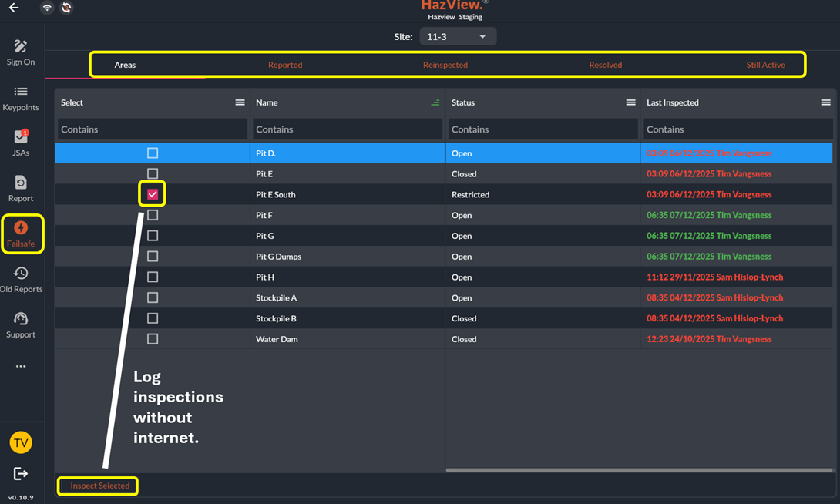Image resolution: width=840 pixels, height=504 pixels.
Task: Click the Name column filter field
Action: [347, 129]
